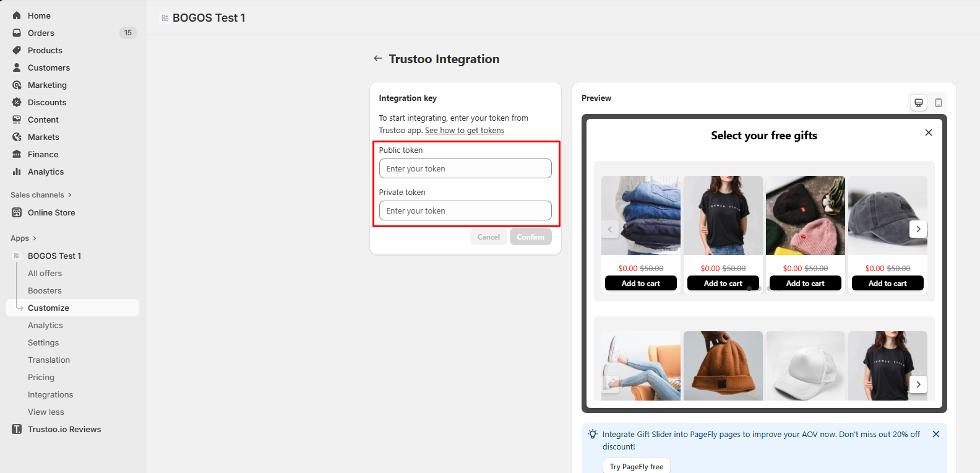
Task: Collapse app menu with View less
Action: [46, 412]
